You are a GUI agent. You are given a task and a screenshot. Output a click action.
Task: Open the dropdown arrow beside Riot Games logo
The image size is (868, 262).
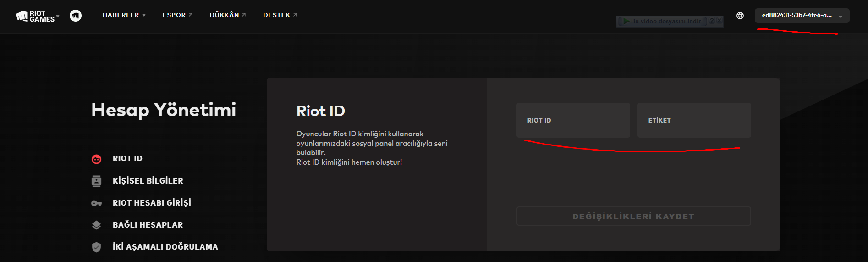[x=58, y=16]
